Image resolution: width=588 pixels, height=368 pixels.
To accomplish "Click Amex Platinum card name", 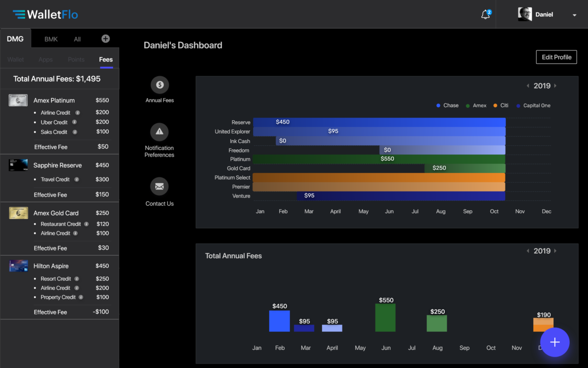I will point(54,100).
